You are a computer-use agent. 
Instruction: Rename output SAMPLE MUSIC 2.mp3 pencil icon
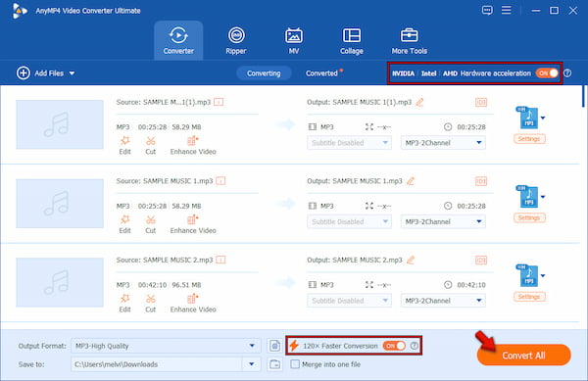pyautogui.click(x=411, y=260)
